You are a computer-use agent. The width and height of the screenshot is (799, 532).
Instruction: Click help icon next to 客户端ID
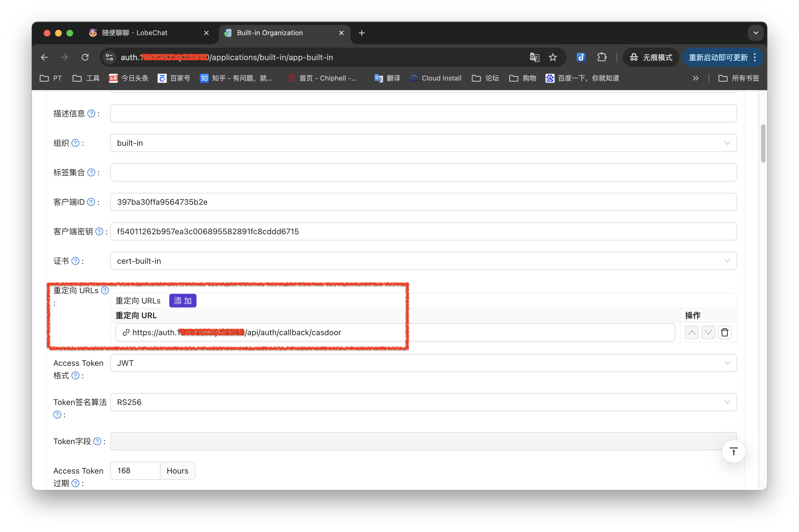(91, 202)
